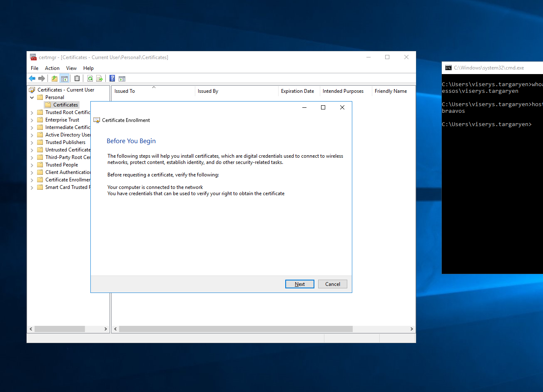Screen dimensions: 543x392
Task: Click the Refresh toolbar icon
Action: click(90, 78)
